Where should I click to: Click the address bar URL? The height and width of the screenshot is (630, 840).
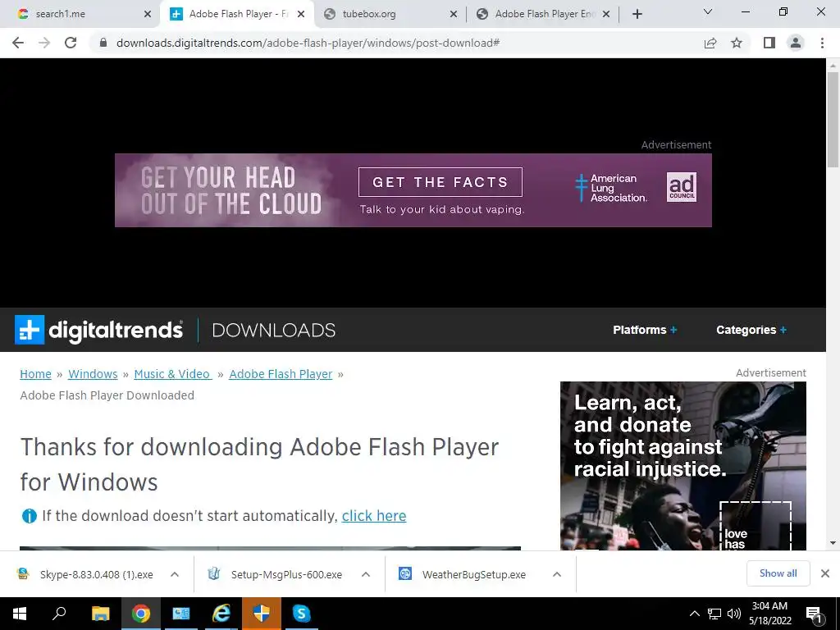308,43
